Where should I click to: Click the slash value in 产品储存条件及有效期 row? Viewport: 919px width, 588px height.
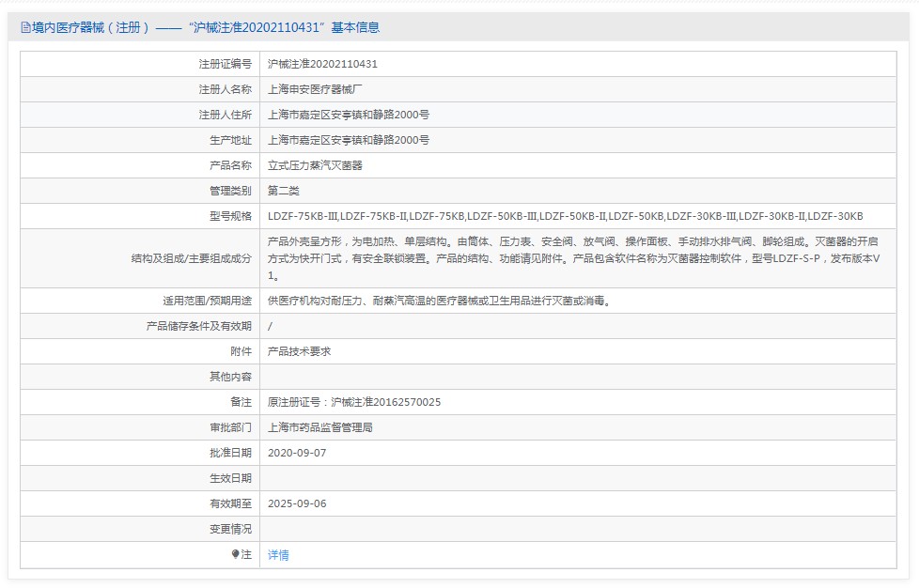tap(270, 326)
